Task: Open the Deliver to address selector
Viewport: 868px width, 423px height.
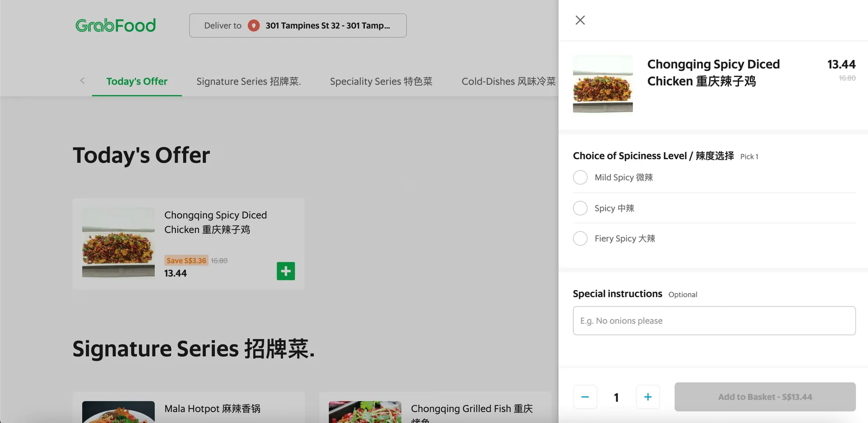Action: [298, 25]
